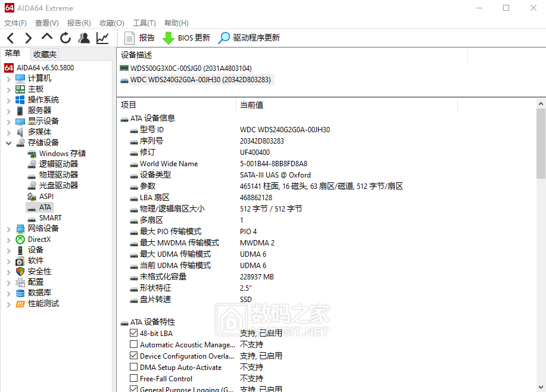The width and height of the screenshot is (546, 392).
Task: Click the scrollbar down arrow
Action: (x=541, y=387)
